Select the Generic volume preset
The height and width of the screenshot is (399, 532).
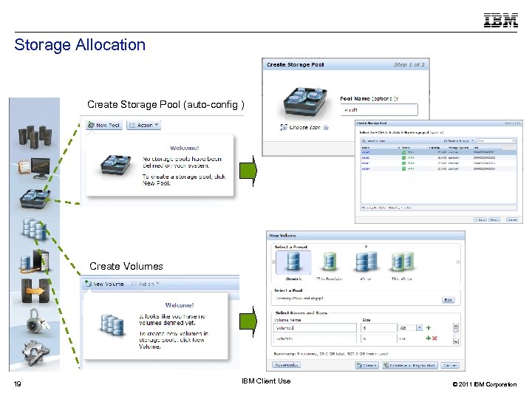293,266
